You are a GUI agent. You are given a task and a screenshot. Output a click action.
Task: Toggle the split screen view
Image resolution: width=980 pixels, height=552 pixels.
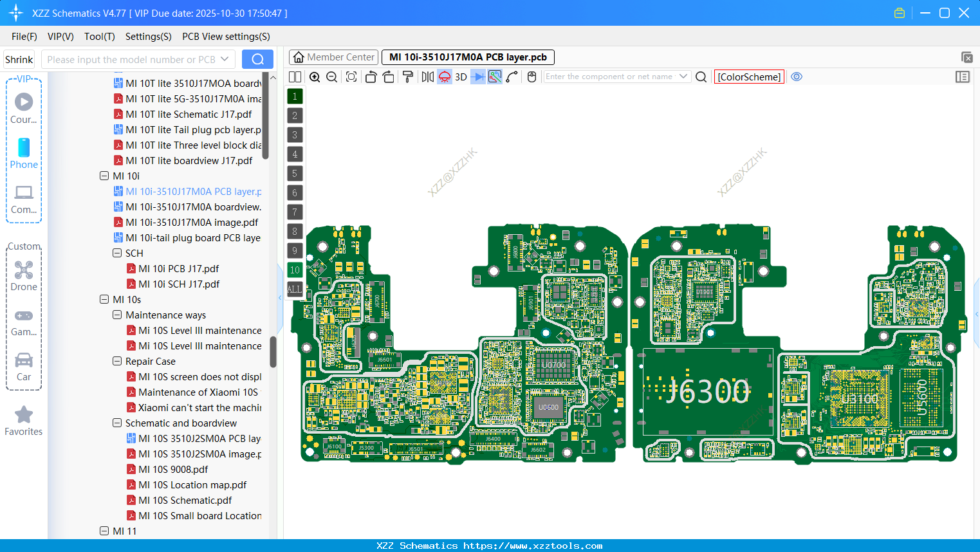(x=295, y=77)
